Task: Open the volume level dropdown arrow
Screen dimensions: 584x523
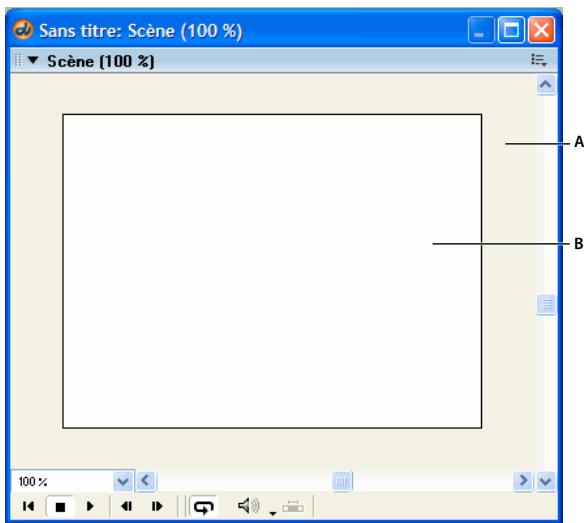Action: pyautogui.click(x=273, y=514)
